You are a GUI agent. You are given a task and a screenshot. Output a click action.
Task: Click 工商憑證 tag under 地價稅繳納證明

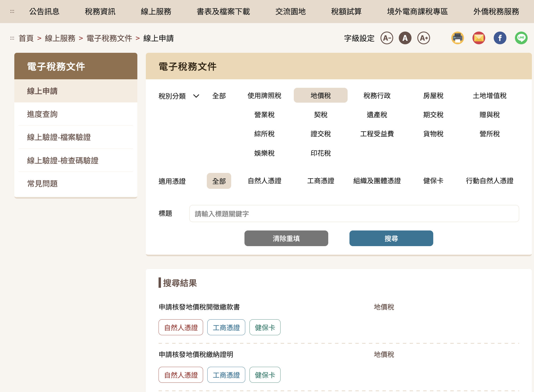226,375
